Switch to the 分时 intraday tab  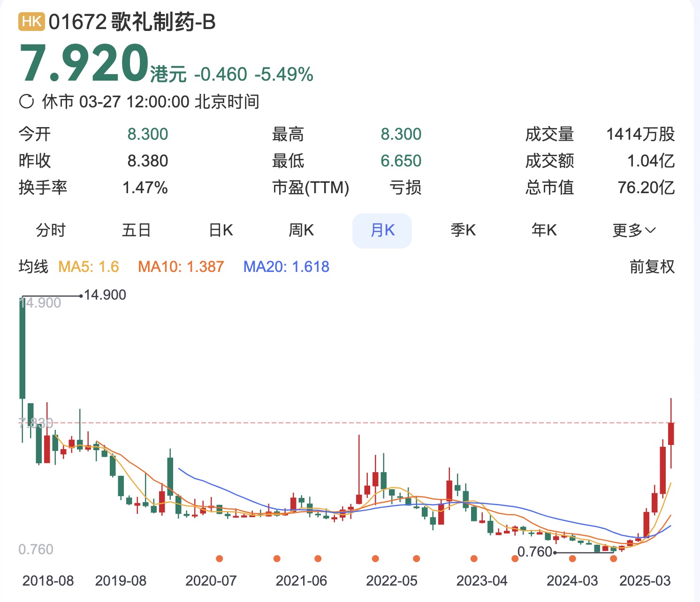pos(51,230)
